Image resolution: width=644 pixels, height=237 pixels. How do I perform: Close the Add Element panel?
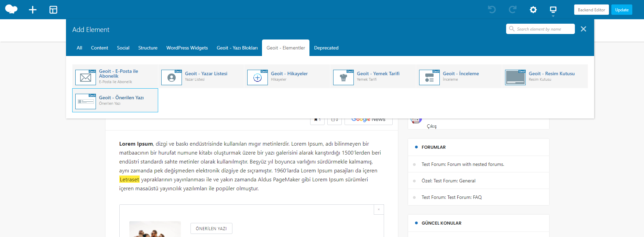pos(583,29)
